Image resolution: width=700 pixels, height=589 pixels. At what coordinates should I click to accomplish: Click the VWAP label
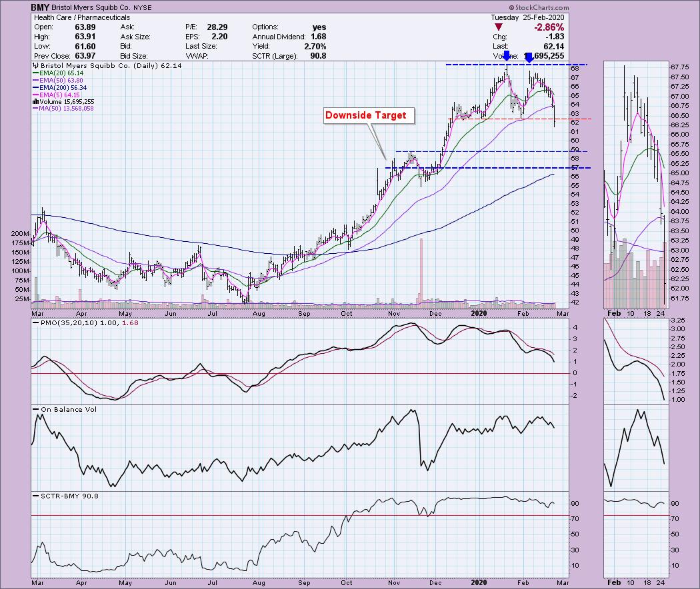[197, 56]
